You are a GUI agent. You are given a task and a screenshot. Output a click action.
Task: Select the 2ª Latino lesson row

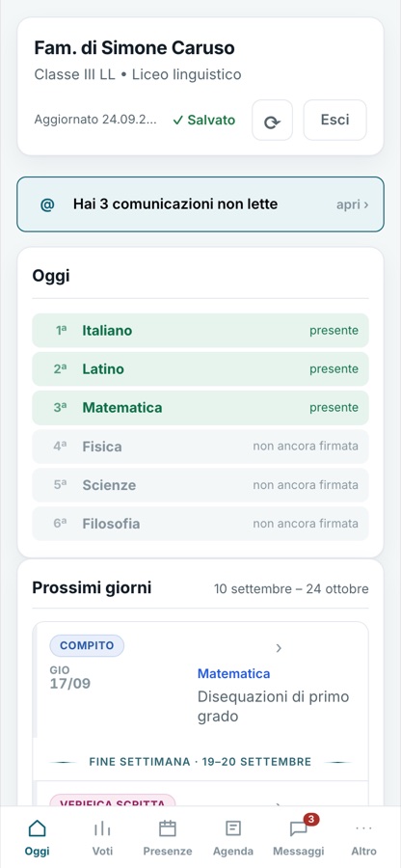point(200,369)
